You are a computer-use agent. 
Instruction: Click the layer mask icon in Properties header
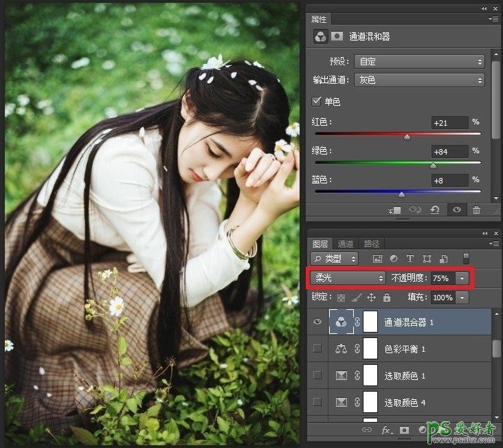[337, 36]
